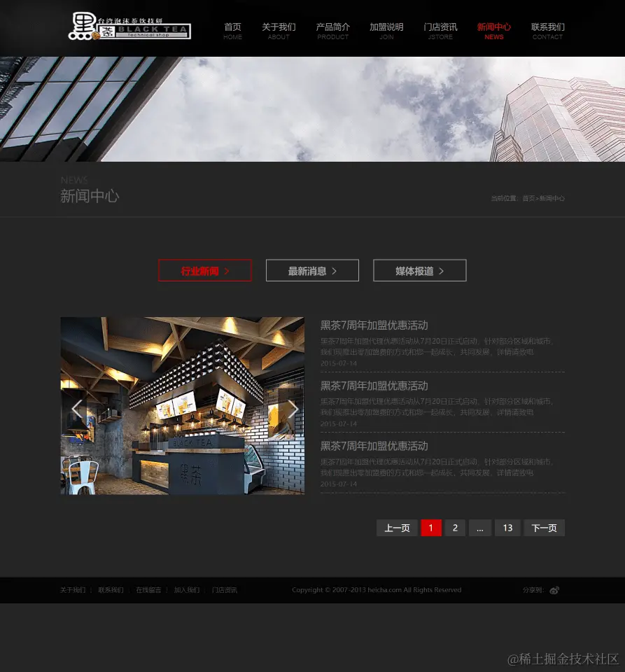The width and height of the screenshot is (625, 672).
Task: Click the pagination ellipsis button
Action: tap(480, 528)
